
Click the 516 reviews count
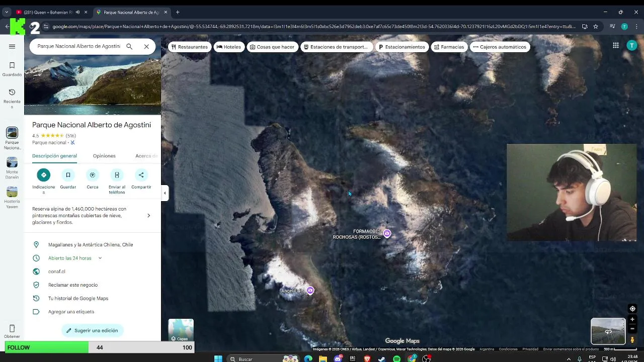tap(70, 136)
